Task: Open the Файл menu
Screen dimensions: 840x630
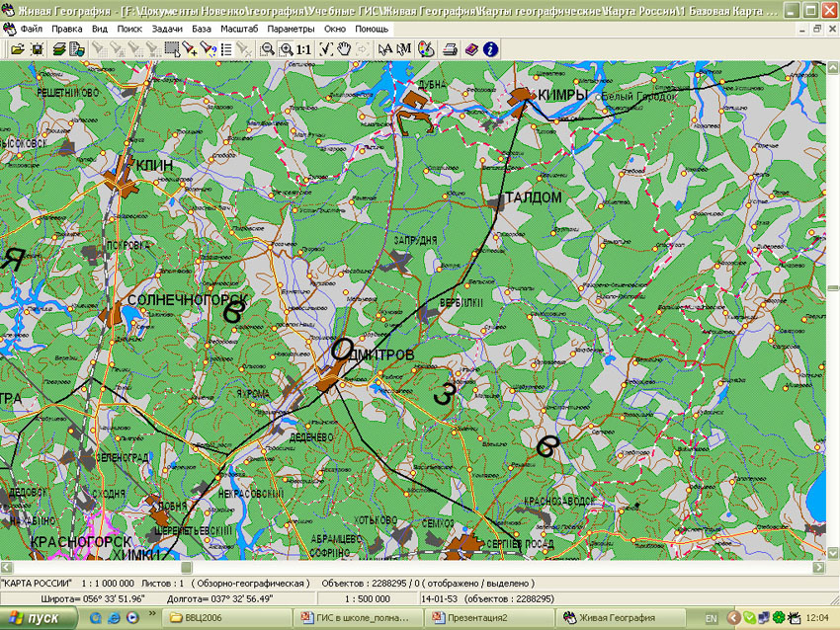Action: (31, 30)
